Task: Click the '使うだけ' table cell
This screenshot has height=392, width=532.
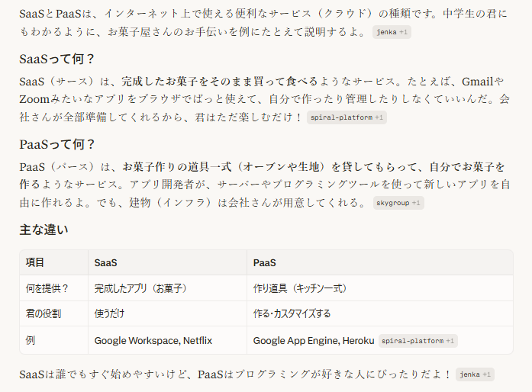Action: pos(168,313)
